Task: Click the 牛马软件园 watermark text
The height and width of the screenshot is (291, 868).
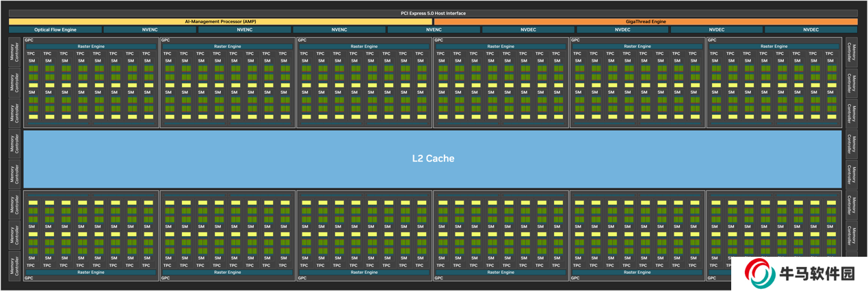Action: coord(817,274)
